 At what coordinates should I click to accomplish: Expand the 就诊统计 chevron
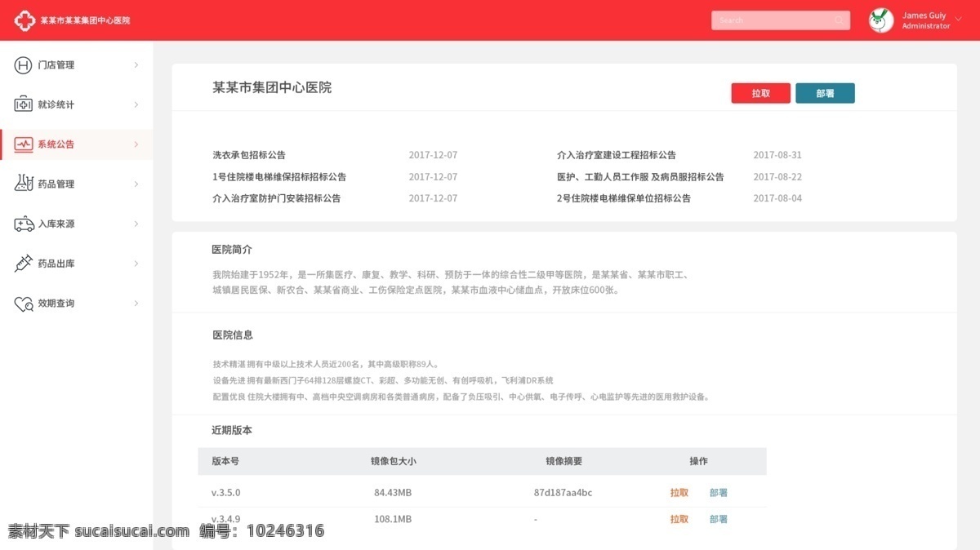pos(136,104)
